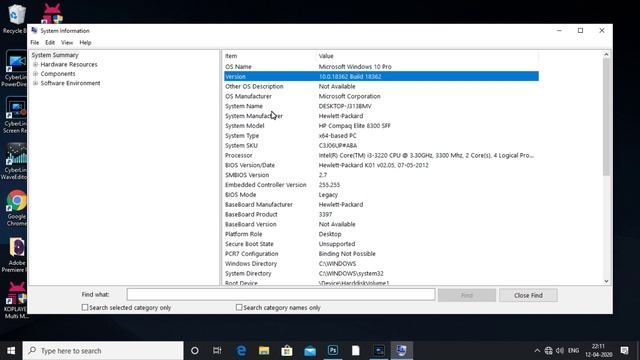Click the Close Find button

(x=528, y=295)
